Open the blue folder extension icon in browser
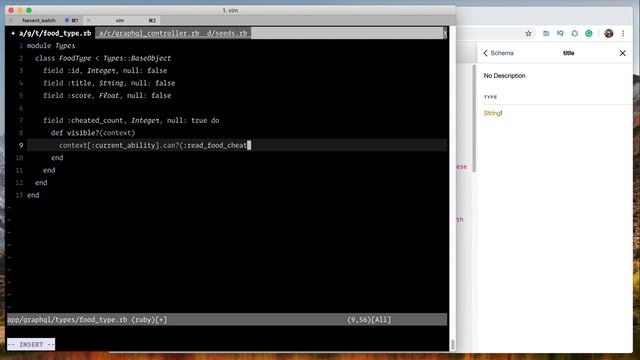 (x=546, y=33)
